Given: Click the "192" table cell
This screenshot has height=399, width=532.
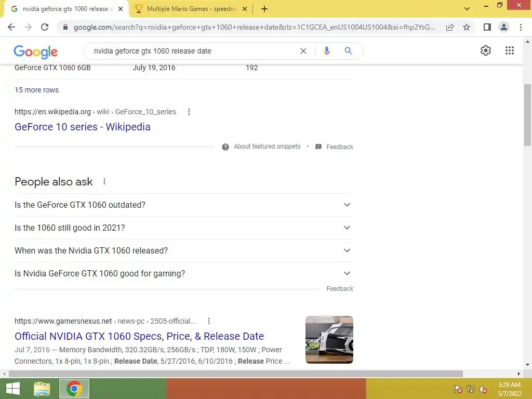Looking at the screenshot, I should pyautogui.click(x=252, y=68).
